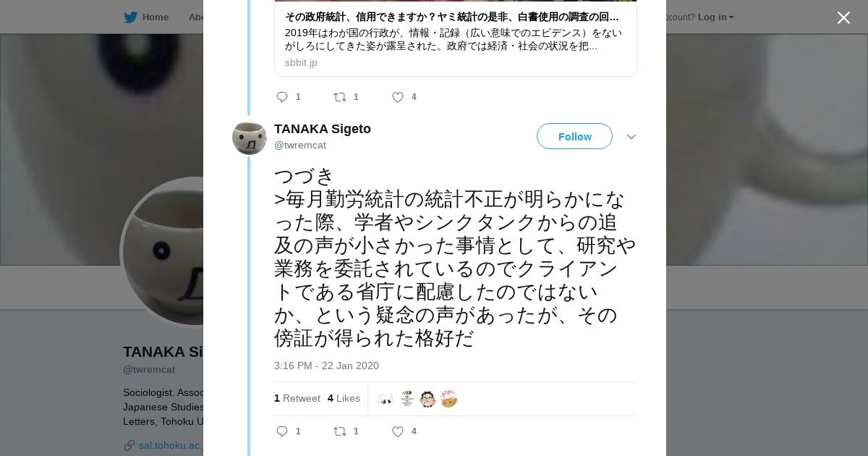The width and height of the screenshot is (868, 456).
Task: Open TANAKA Sigeto's avatar in tweet header
Action: pos(250,138)
